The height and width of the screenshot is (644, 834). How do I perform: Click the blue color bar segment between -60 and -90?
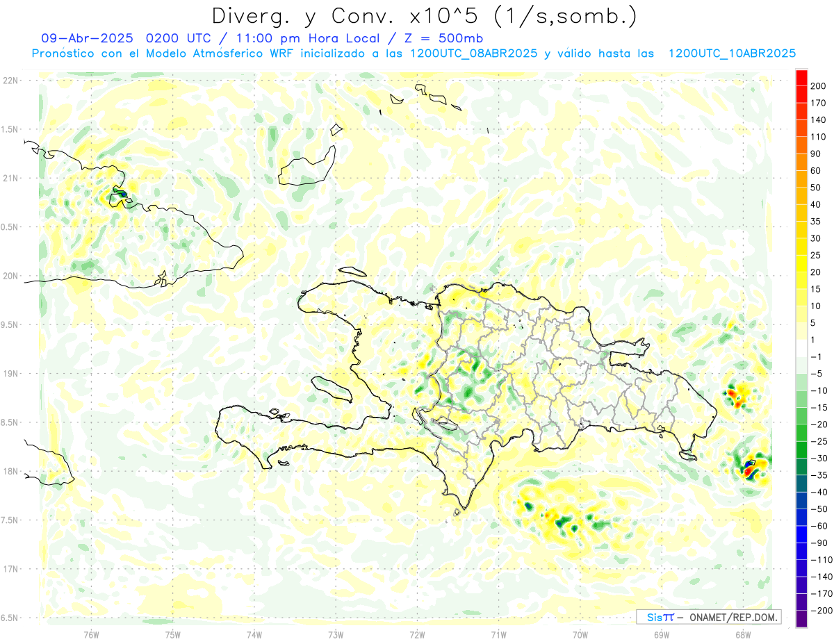pyautogui.click(x=801, y=534)
